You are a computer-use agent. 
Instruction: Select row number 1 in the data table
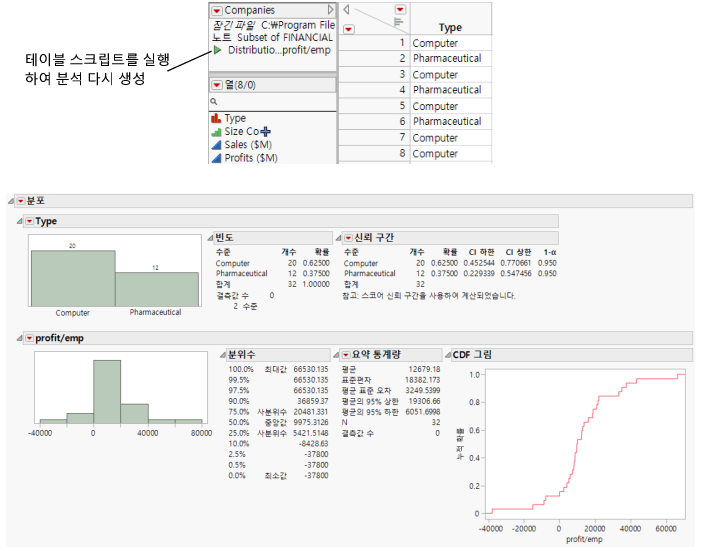pyautogui.click(x=402, y=43)
